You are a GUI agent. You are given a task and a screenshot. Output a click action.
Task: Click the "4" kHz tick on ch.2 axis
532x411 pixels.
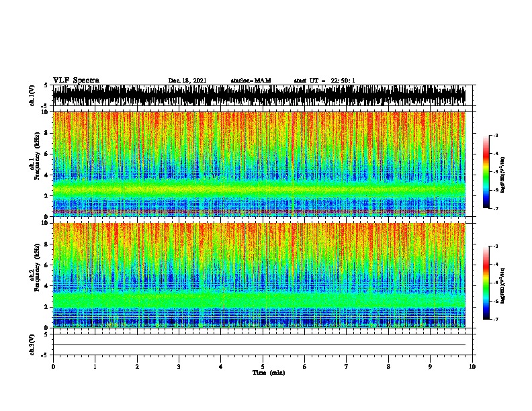coord(46,286)
